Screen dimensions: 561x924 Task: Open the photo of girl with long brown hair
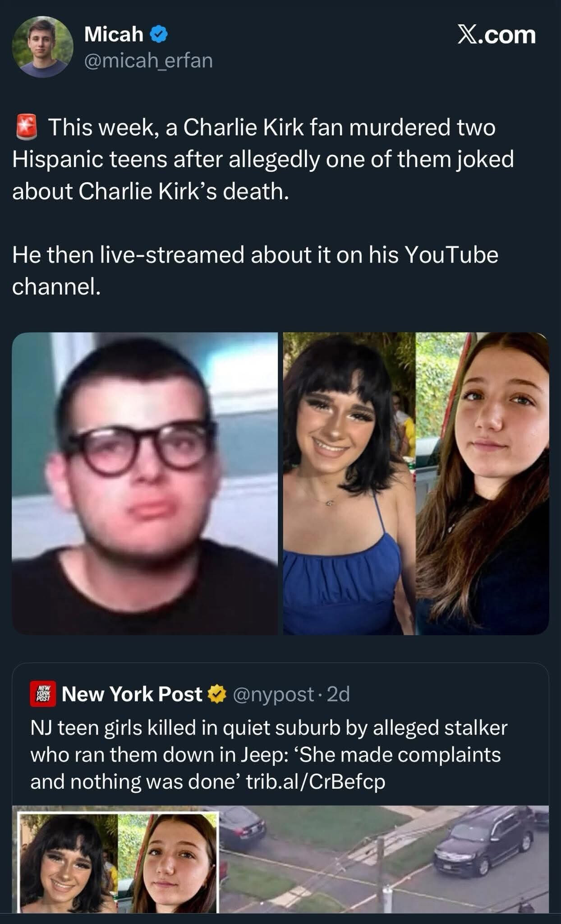(x=482, y=484)
